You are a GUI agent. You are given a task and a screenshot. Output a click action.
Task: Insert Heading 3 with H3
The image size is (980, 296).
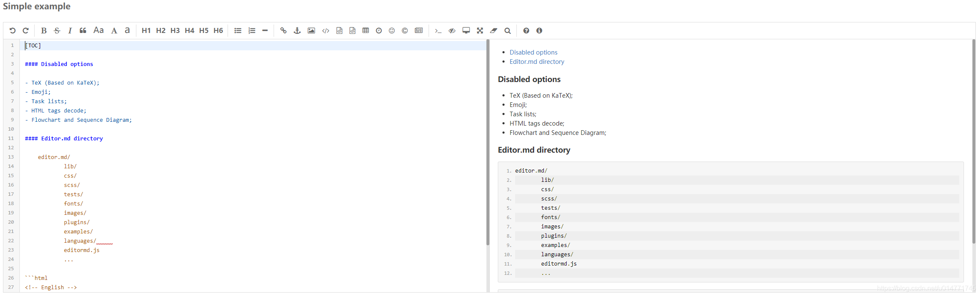175,30
